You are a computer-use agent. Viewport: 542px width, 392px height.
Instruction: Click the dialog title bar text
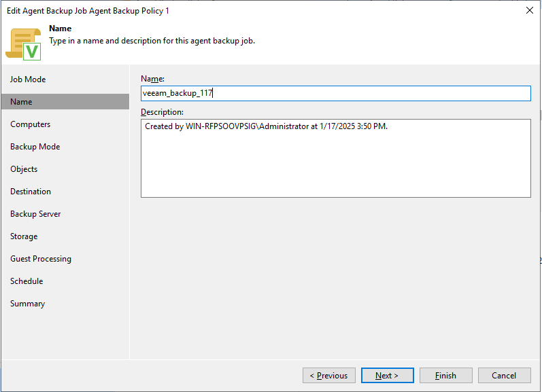pyautogui.click(x=88, y=11)
